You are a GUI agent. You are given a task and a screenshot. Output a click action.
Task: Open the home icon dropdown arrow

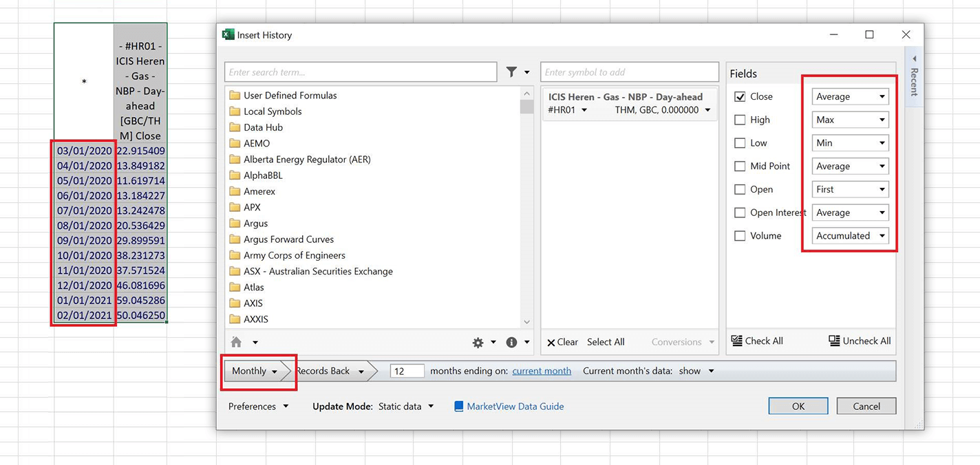click(255, 343)
